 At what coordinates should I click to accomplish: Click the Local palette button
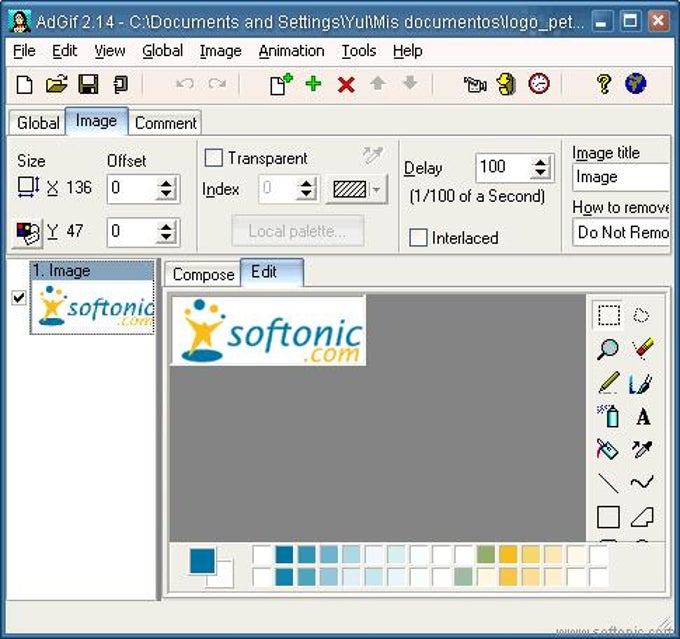298,231
